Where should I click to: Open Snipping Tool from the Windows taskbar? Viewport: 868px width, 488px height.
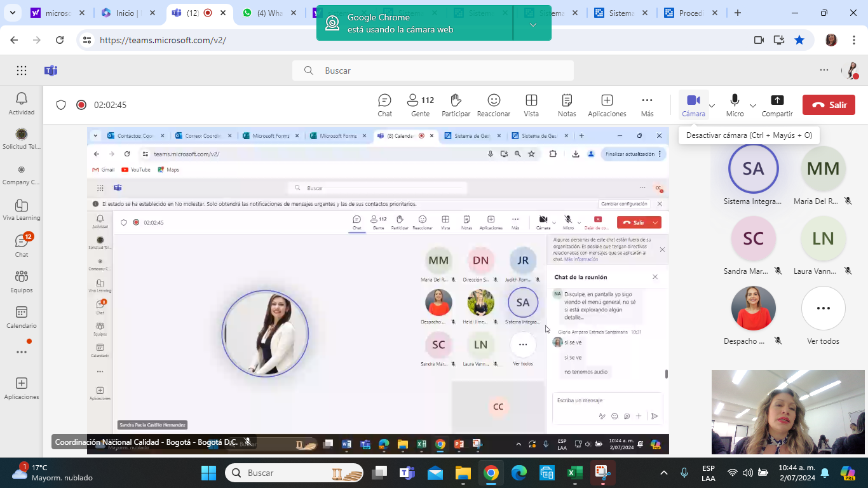[601, 473]
